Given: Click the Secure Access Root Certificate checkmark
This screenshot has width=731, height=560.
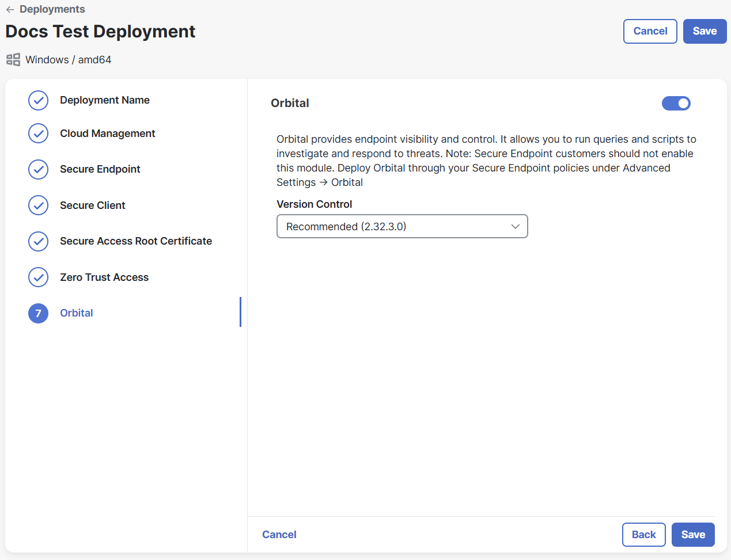Looking at the screenshot, I should 39,241.
